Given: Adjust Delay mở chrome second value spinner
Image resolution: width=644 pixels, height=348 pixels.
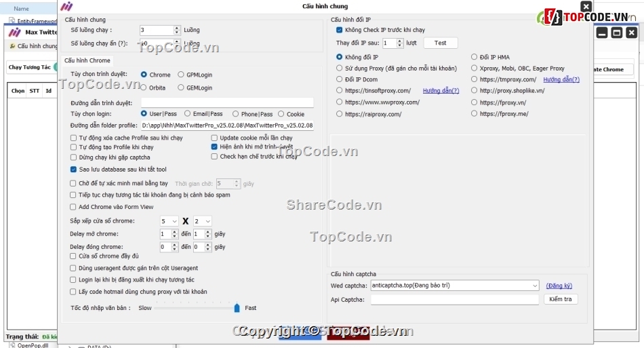Looking at the screenshot, I should [x=208, y=234].
